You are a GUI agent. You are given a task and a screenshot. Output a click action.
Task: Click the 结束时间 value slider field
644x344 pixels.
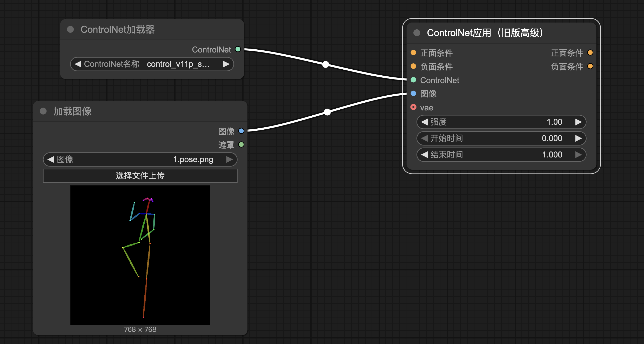pyautogui.click(x=501, y=155)
